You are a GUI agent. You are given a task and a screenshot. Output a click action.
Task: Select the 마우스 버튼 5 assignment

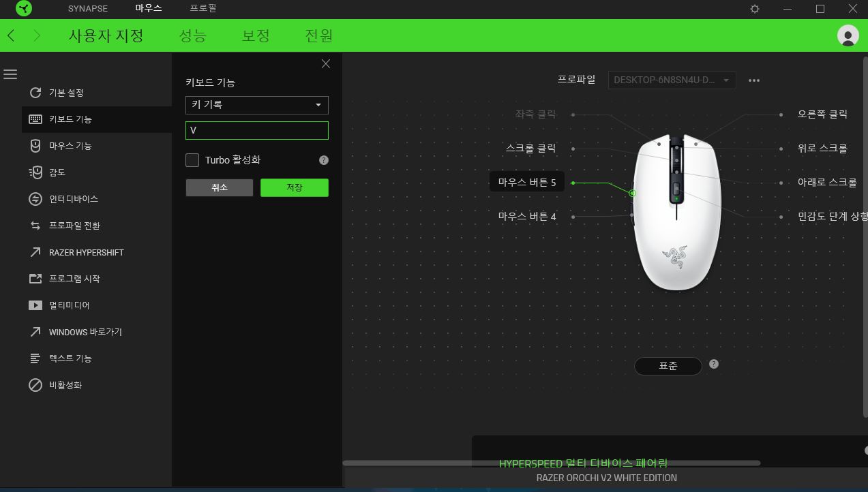527,182
